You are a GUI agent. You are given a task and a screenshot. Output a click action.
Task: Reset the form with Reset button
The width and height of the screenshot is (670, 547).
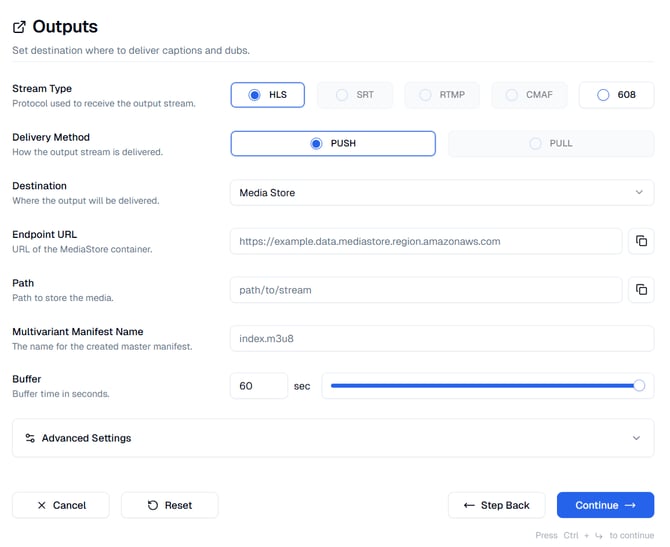point(169,505)
